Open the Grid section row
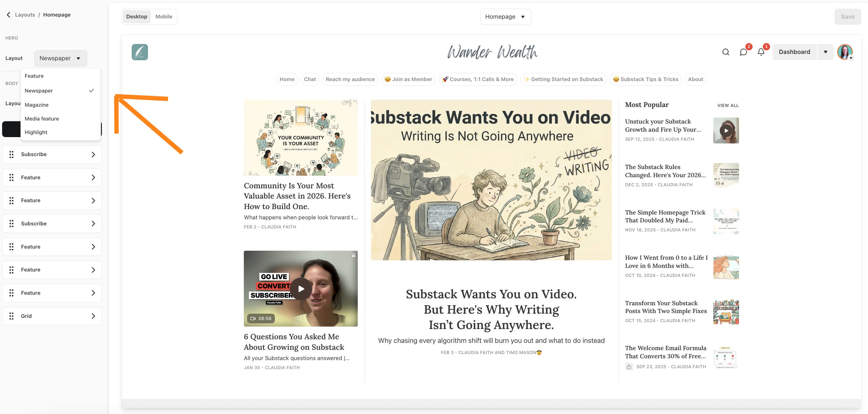Image resolution: width=868 pixels, height=414 pixels. point(52,316)
